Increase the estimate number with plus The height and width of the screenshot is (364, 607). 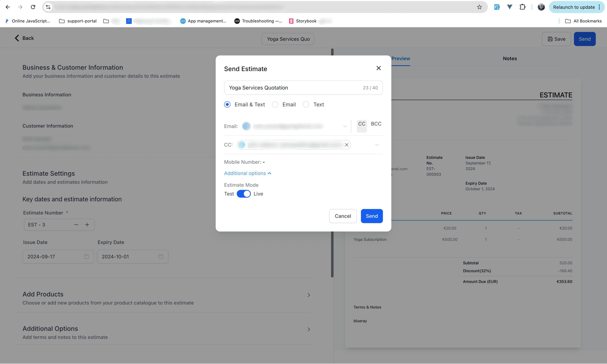[87, 225]
